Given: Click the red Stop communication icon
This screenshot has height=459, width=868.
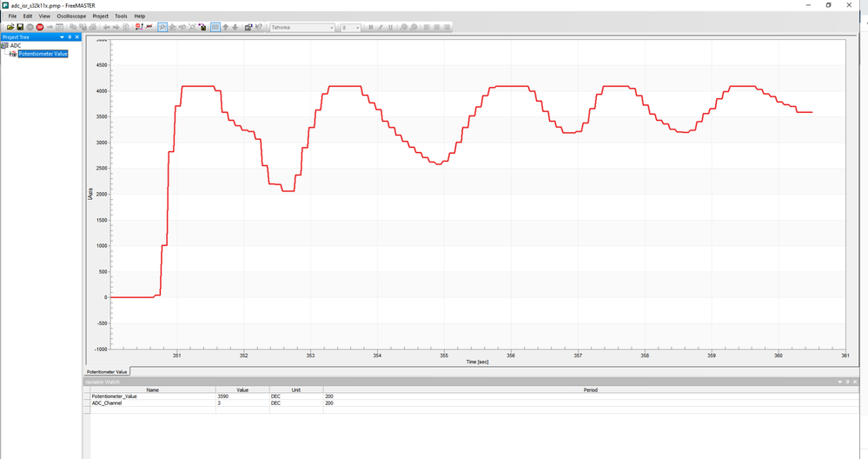Looking at the screenshot, I should click(40, 27).
